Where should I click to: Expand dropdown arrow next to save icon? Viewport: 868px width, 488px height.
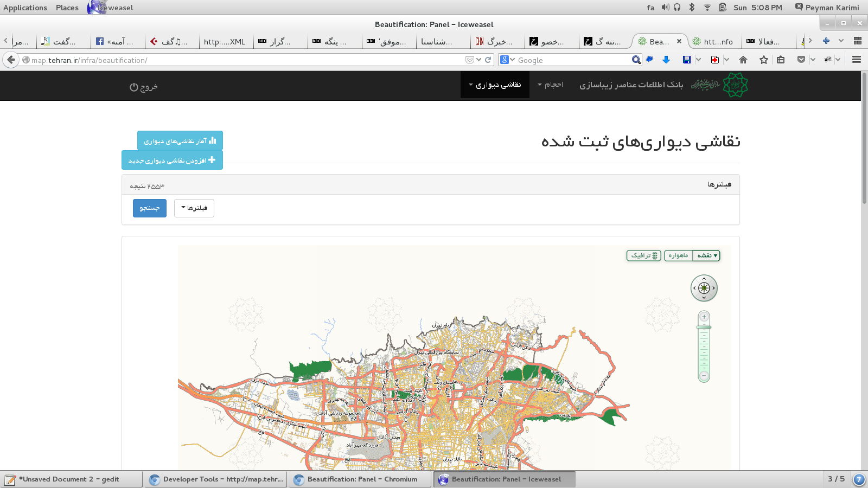699,60
